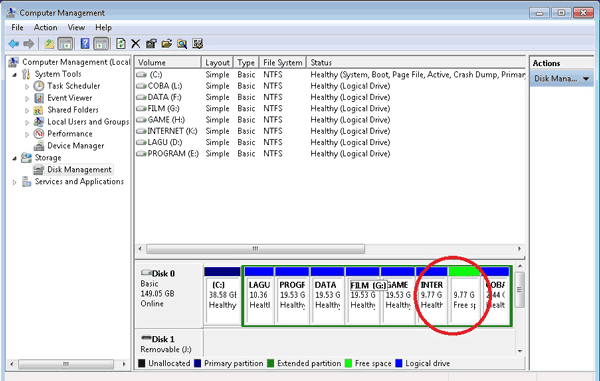This screenshot has width=600, height=381.
Task: Click the Free space green legend swatch
Action: coord(348,363)
